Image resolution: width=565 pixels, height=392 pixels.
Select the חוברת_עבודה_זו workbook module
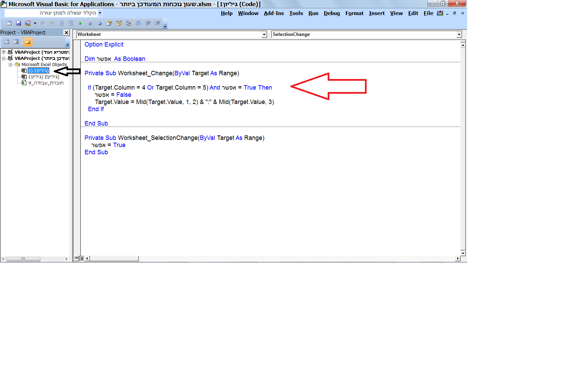tap(46, 83)
